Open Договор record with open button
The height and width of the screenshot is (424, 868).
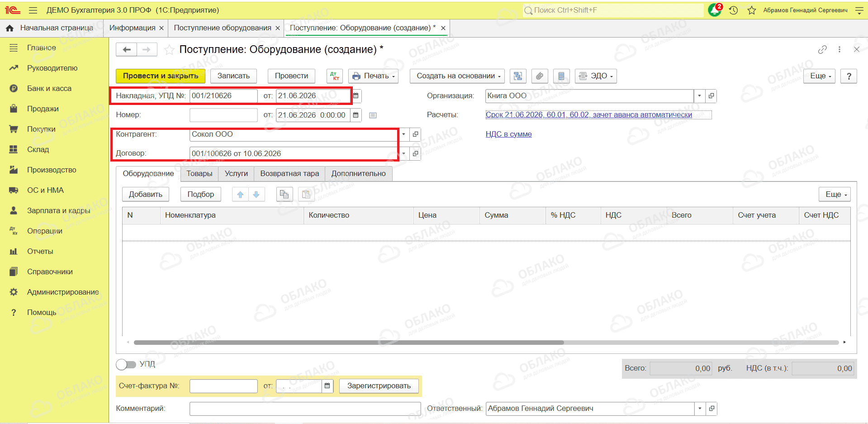(x=415, y=154)
